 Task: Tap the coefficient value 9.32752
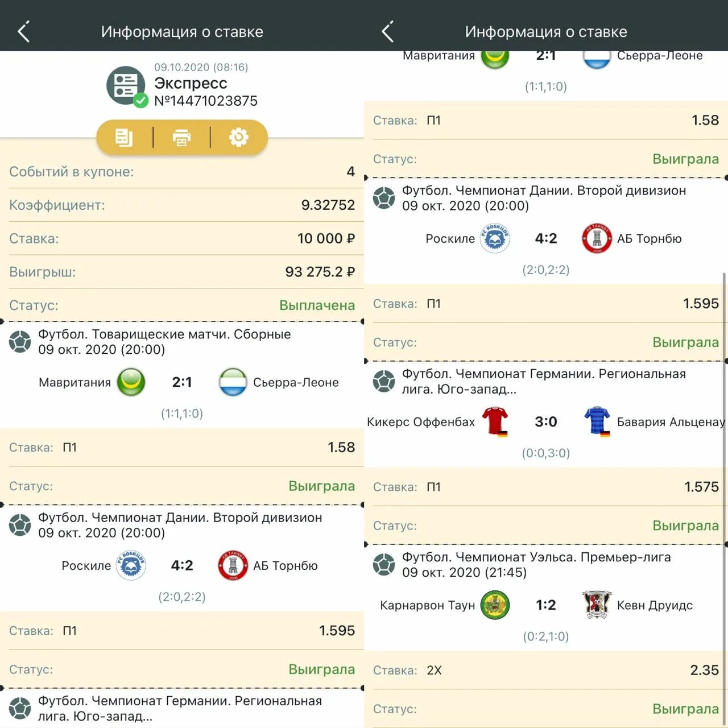(328, 205)
